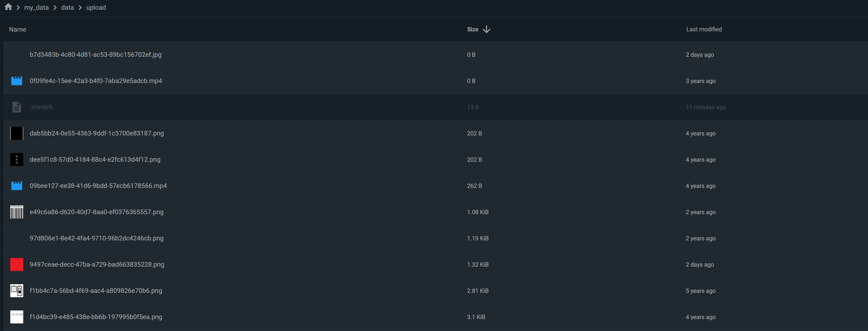Click video icon for 0f09fe4c mp4 file

(x=16, y=81)
